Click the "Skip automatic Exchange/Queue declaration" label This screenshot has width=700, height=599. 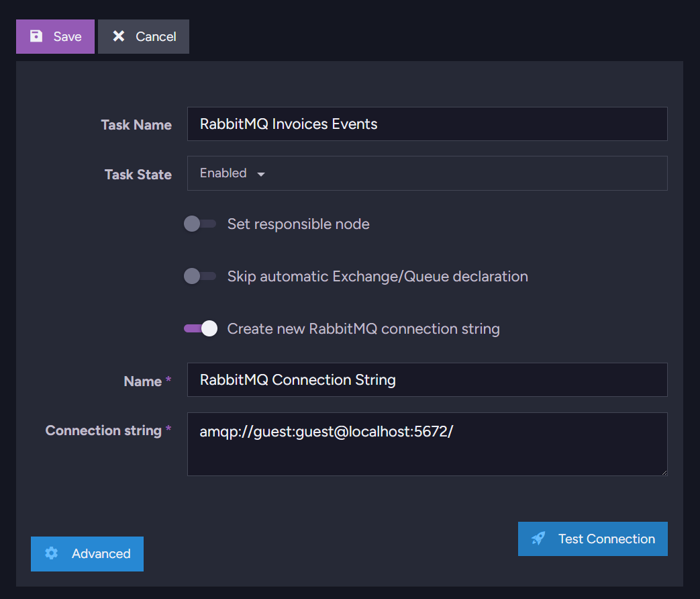coord(377,276)
